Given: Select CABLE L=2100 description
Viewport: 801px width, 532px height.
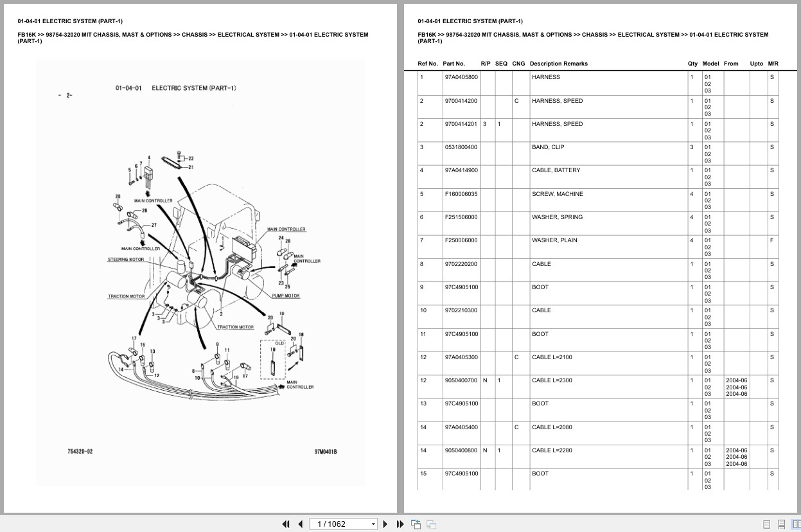Looking at the screenshot, I should (x=552, y=357).
